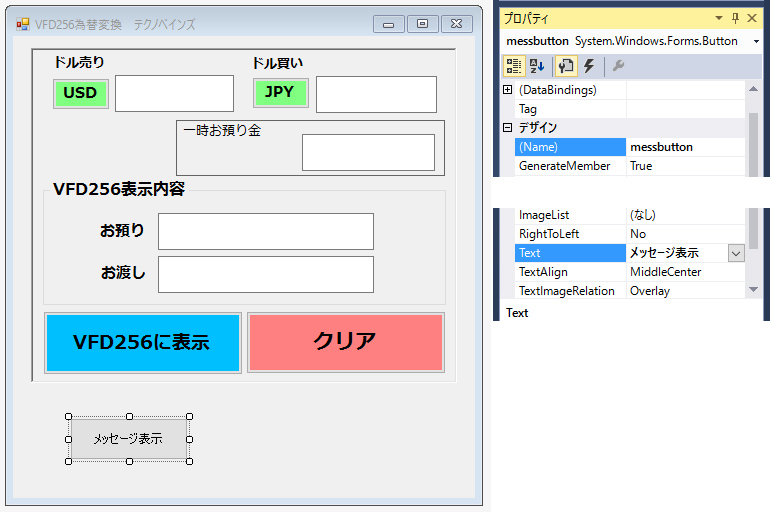Click the GenerateMember True value
The width and height of the screenshot is (770, 512).
641,166
